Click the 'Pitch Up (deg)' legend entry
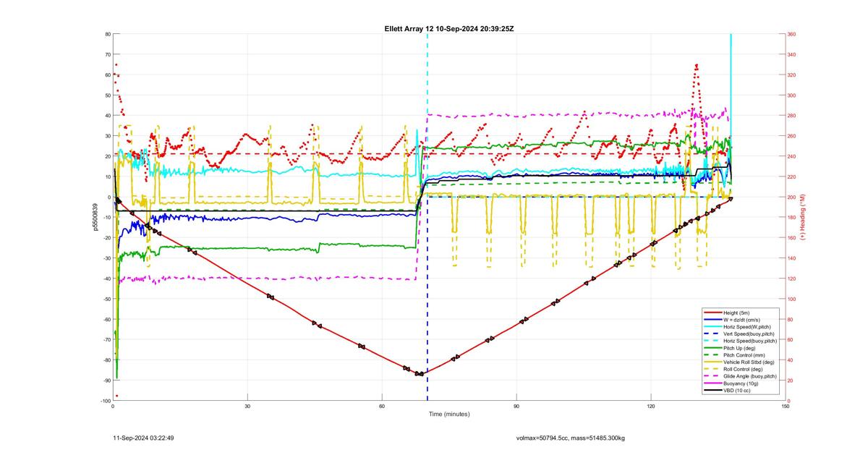The height and width of the screenshot is (450, 868). [739, 348]
